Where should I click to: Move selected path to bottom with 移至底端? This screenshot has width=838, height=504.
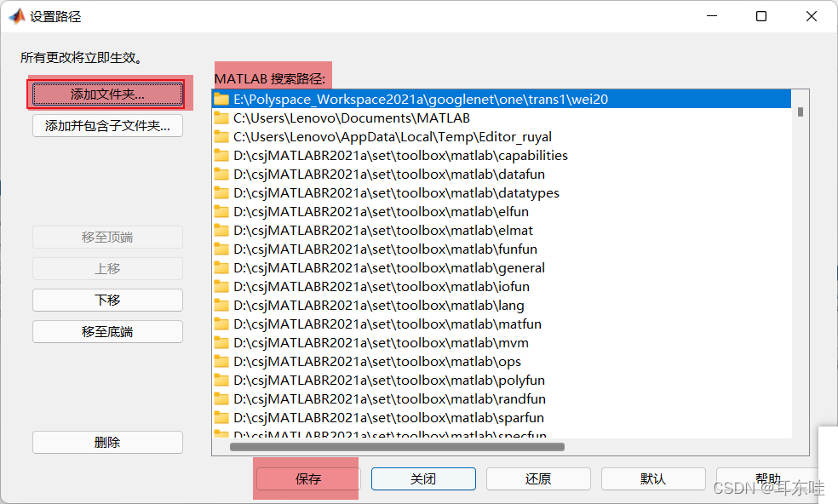[x=107, y=331]
